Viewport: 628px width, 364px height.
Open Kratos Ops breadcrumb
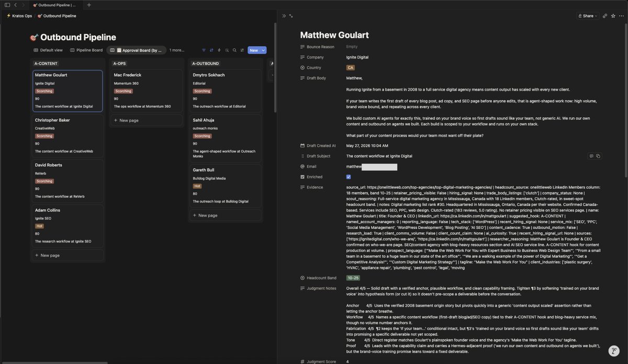click(19, 16)
